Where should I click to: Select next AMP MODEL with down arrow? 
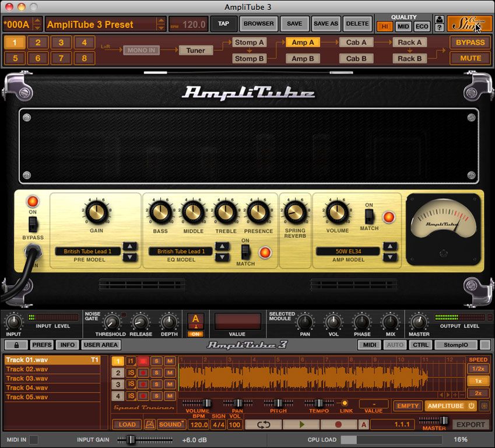tap(390, 257)
